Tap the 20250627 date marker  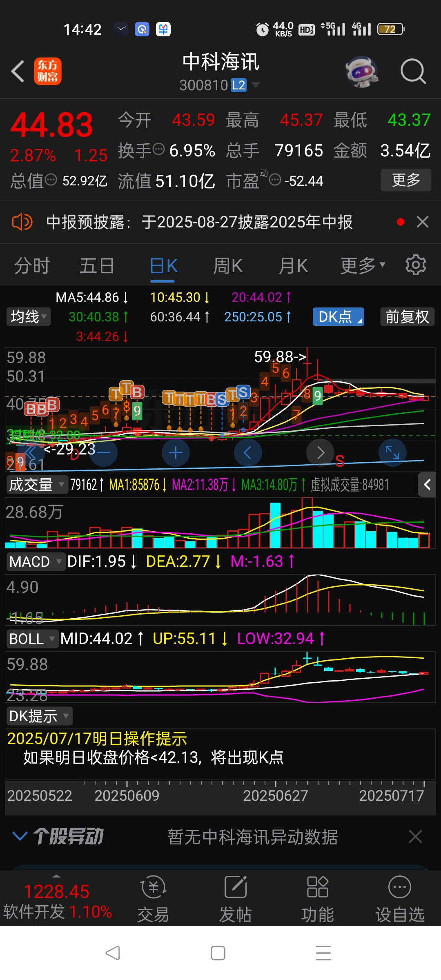[x=276, y=795]
